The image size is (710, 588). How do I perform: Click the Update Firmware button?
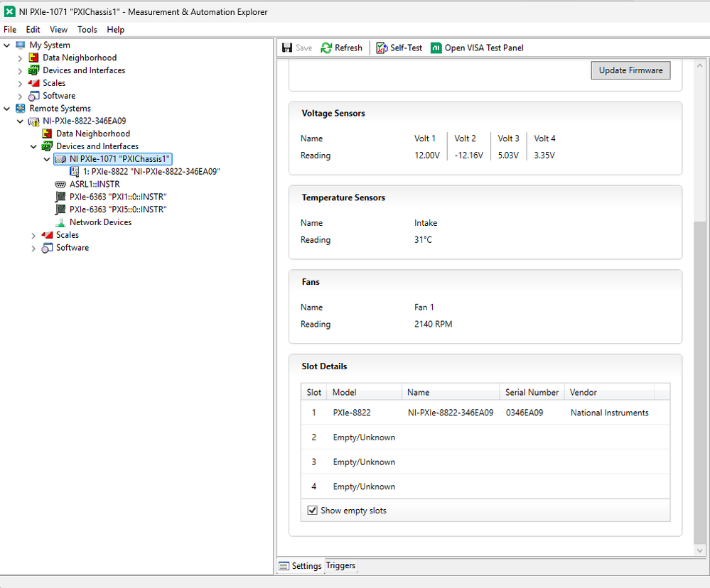[x=630, y=70]
